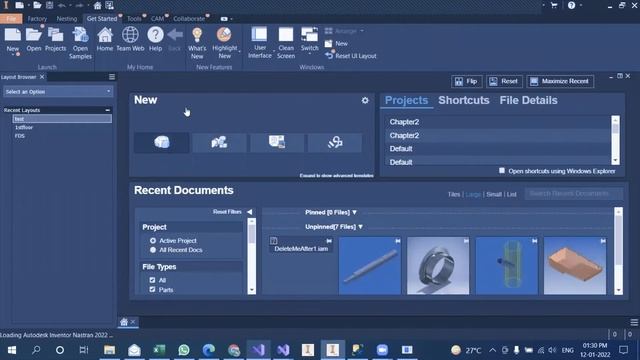Open Excel from the taskbar
This screenshot has width=640, height=360.
(159, 350)
